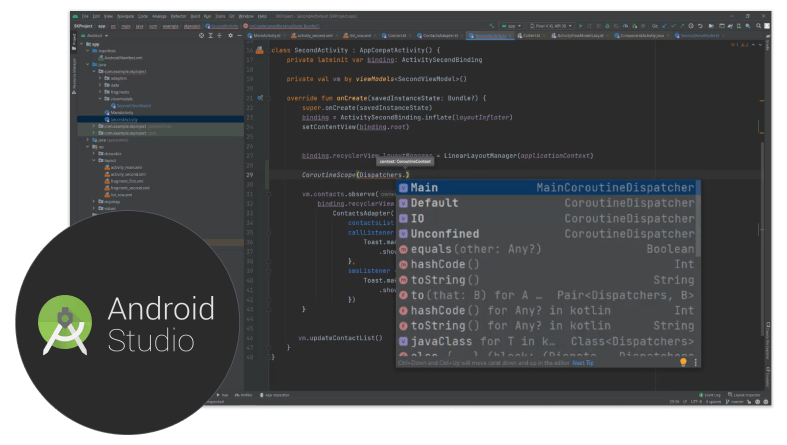The height and width of the screenshot is (445, 787).
Task: Open Search Everywhere magnifier icon
Action: coord(758,26)
